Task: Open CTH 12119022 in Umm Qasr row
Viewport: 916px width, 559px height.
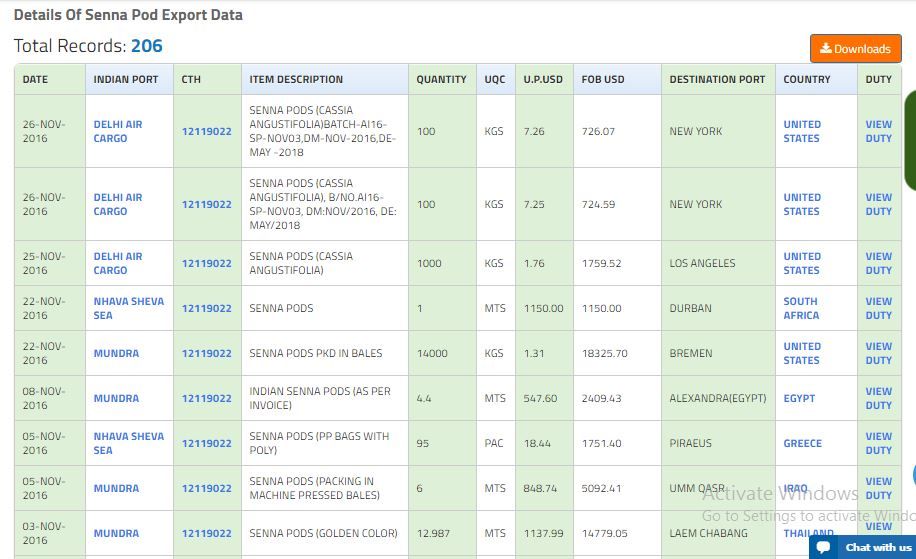Action: pyautogui.click(x=207, y=488)
